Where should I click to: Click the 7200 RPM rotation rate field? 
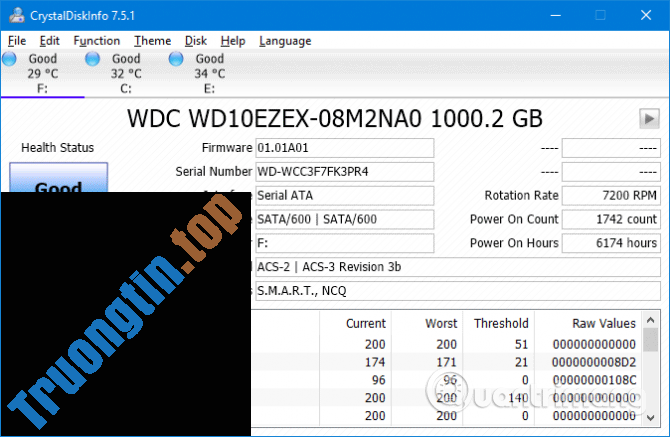click(x=611, y=196)
